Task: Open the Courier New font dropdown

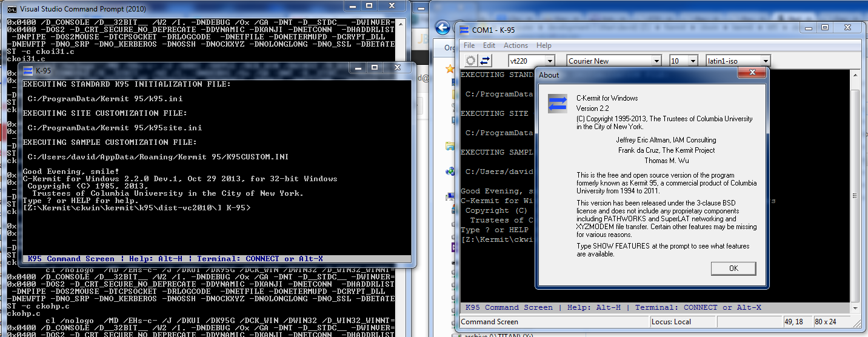Action: pyautogui.click(x=656, y=61)
